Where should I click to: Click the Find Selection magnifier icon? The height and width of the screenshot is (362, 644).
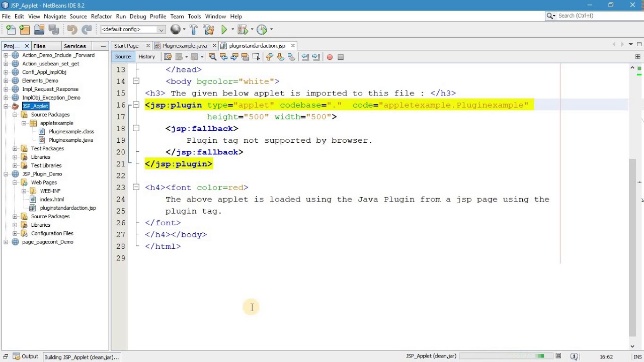[212, 57]
